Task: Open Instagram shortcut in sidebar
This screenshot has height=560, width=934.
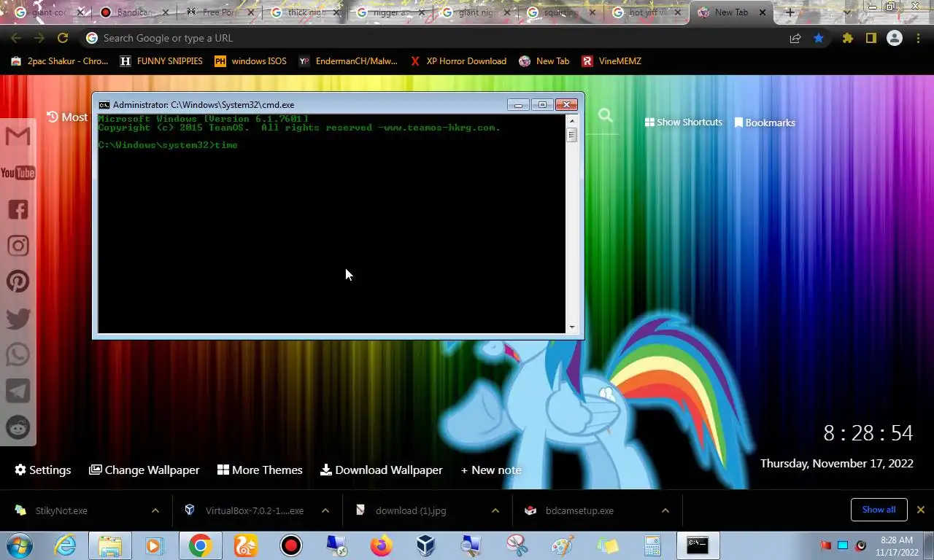Action: coord(18,246)
